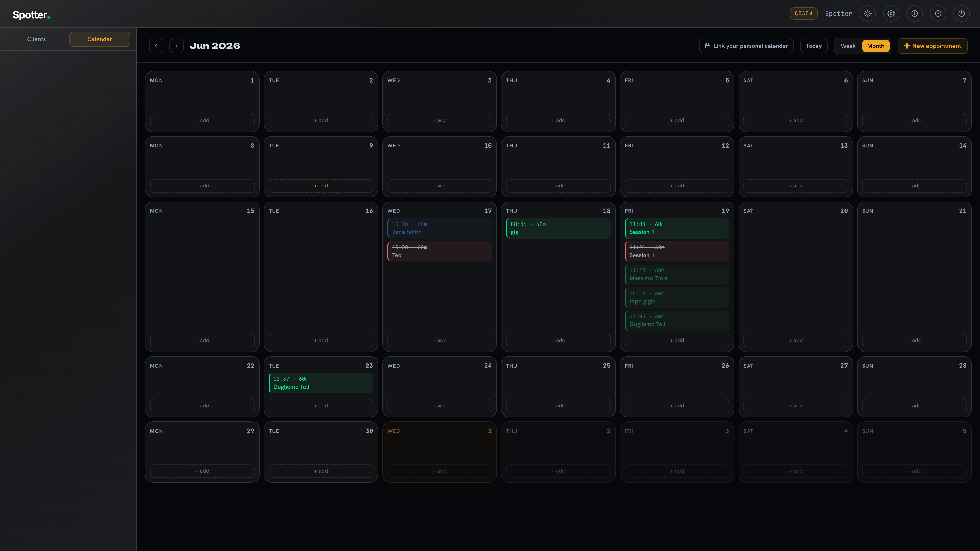Click day number 13 on Saturday cell
This screenshot has width=980, height=551.
click(x=844, y=146)
